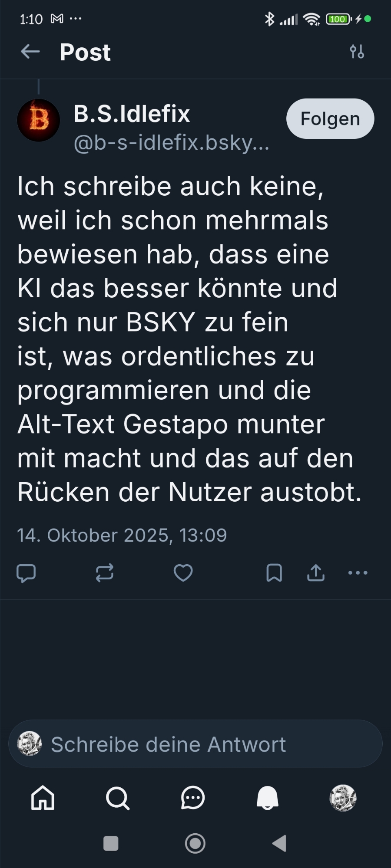
Task: Repost this post via arrows icon
Action: coord(105,573)
